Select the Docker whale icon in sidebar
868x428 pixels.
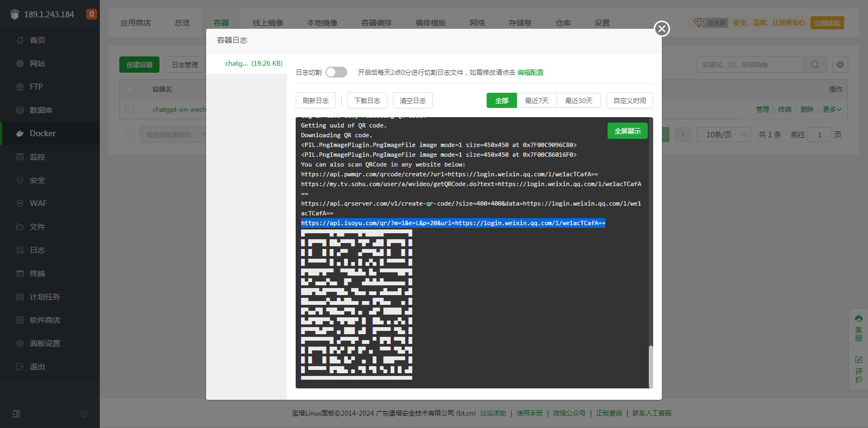[20, 133]
